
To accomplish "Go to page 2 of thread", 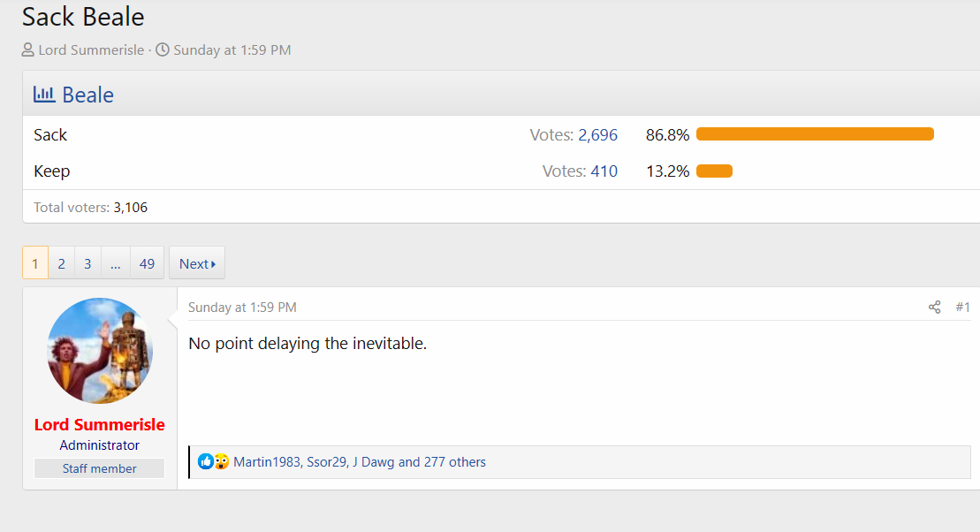I will tap(61, 263).
